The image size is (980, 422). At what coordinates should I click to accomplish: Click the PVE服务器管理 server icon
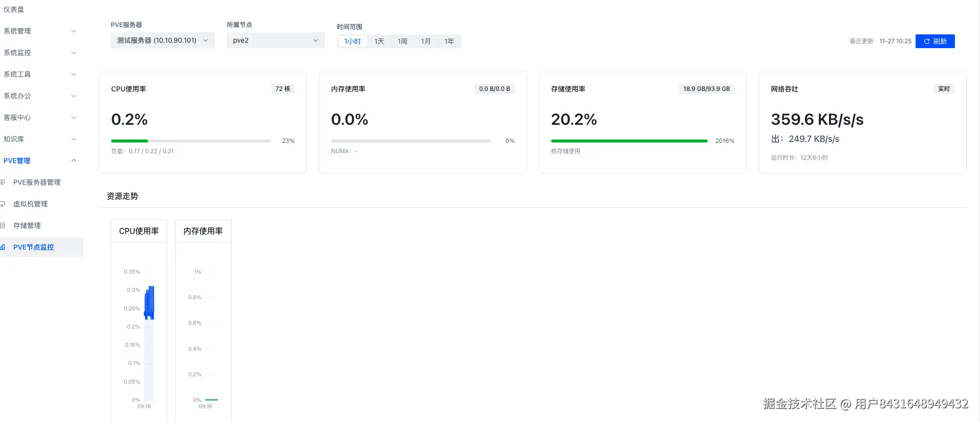[2, 182]
